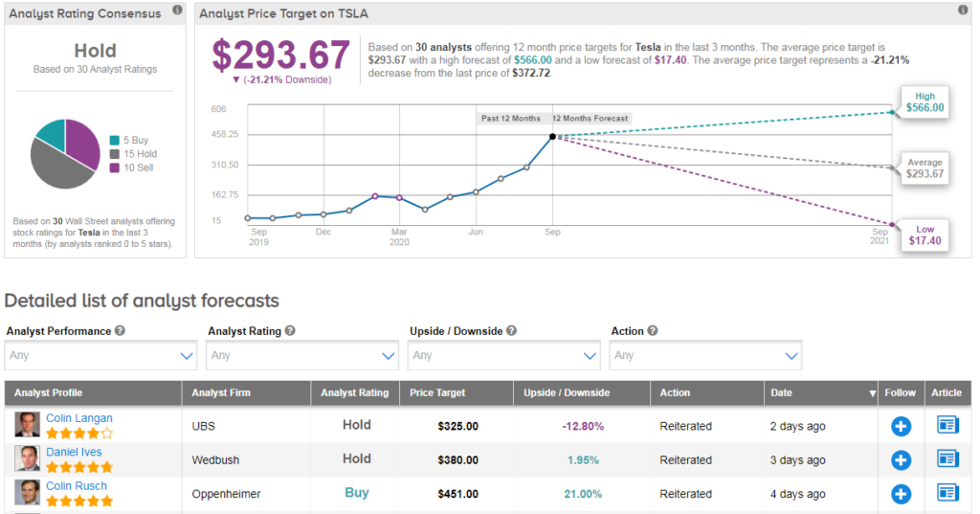Click the Average $293.67 forecast label

925,168
